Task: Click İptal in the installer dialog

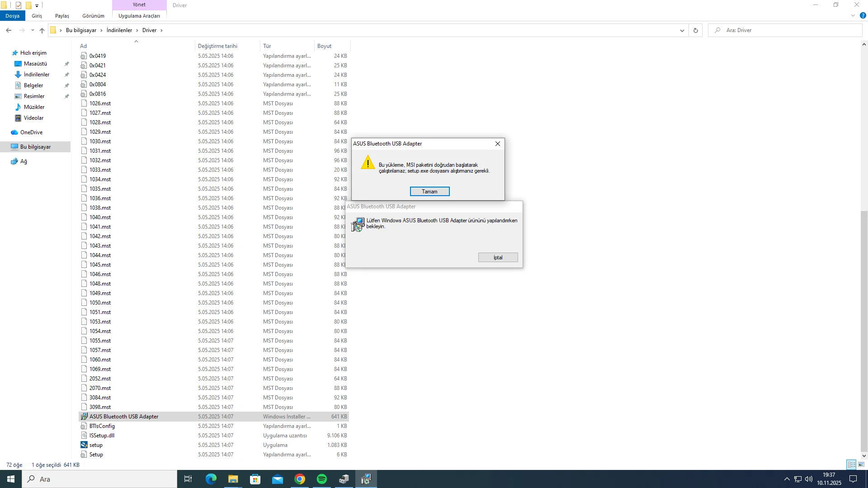Action: pos(498,258)
